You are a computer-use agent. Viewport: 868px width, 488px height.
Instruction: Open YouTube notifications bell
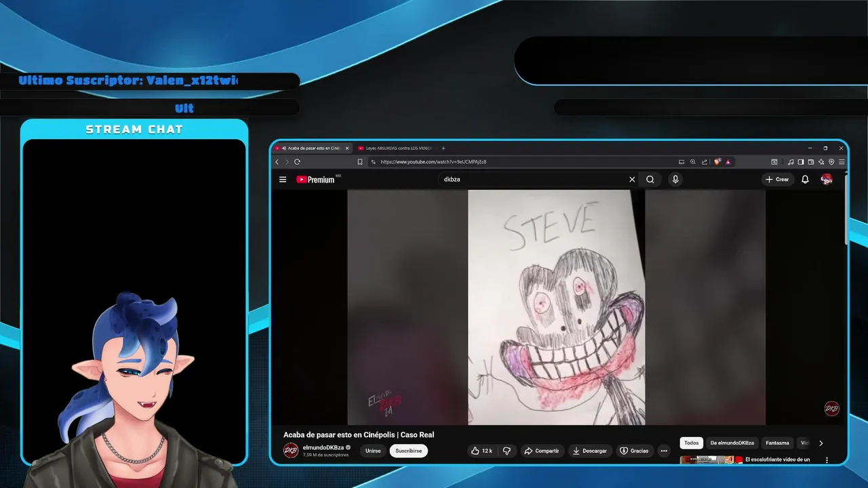[x=805, y=180]
